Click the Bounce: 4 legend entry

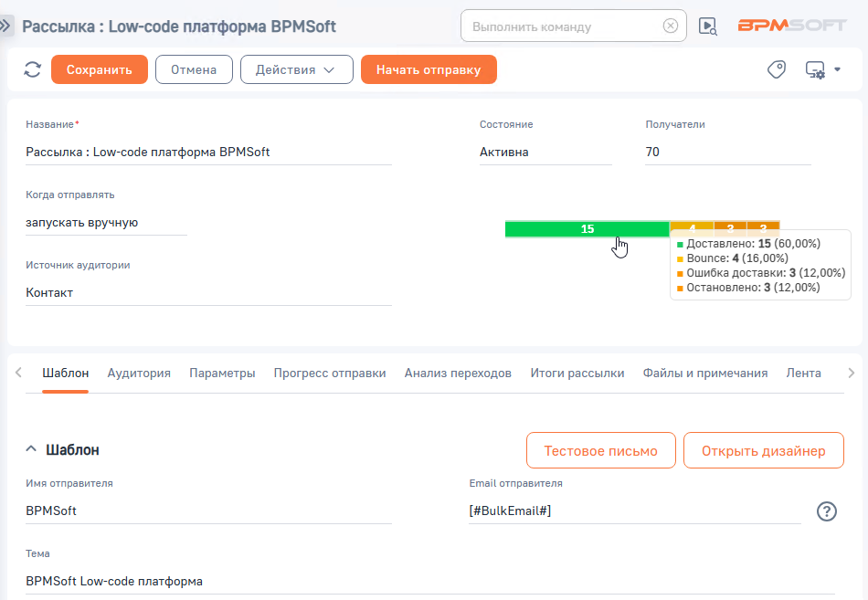(x=733, y=258)
